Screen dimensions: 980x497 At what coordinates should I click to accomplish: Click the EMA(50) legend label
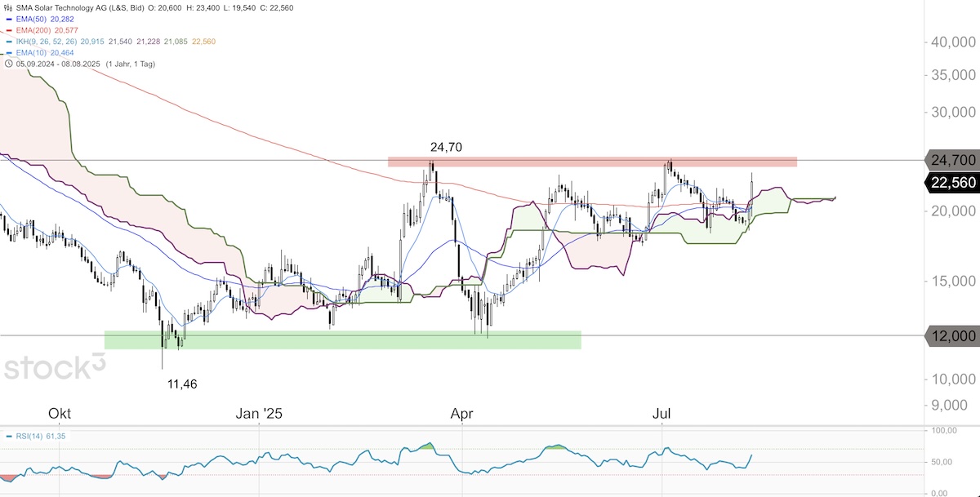31,19
